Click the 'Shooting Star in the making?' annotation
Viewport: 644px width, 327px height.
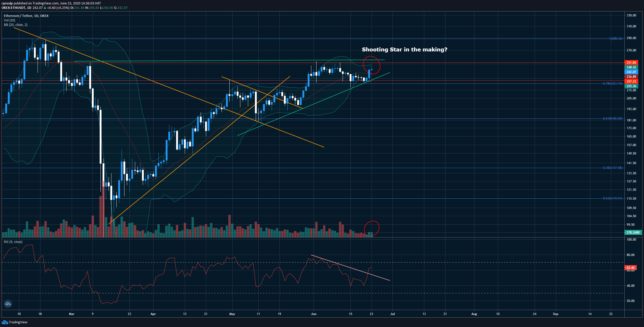point(404,49)
